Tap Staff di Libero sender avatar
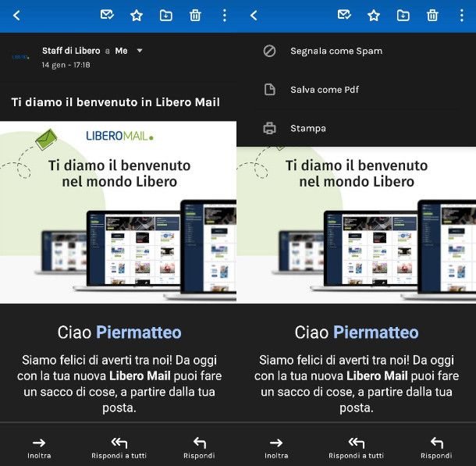 coord(20,57)
